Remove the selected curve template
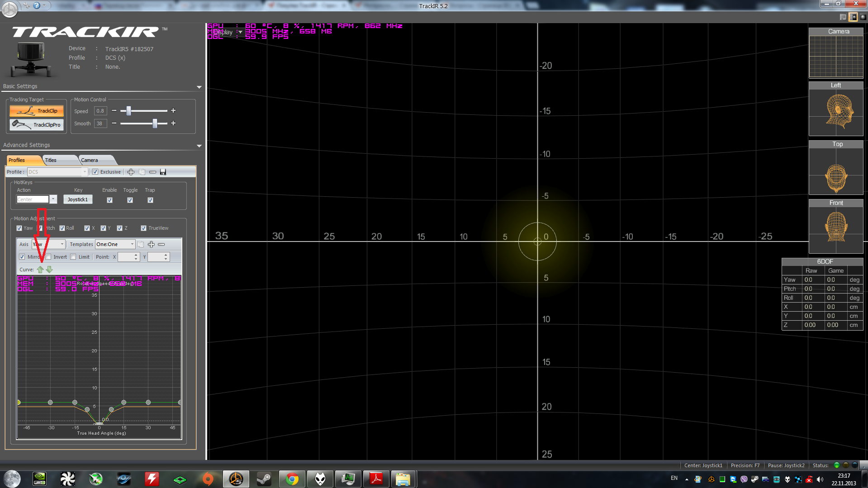868x488 pixels. [x=161, y=244]
